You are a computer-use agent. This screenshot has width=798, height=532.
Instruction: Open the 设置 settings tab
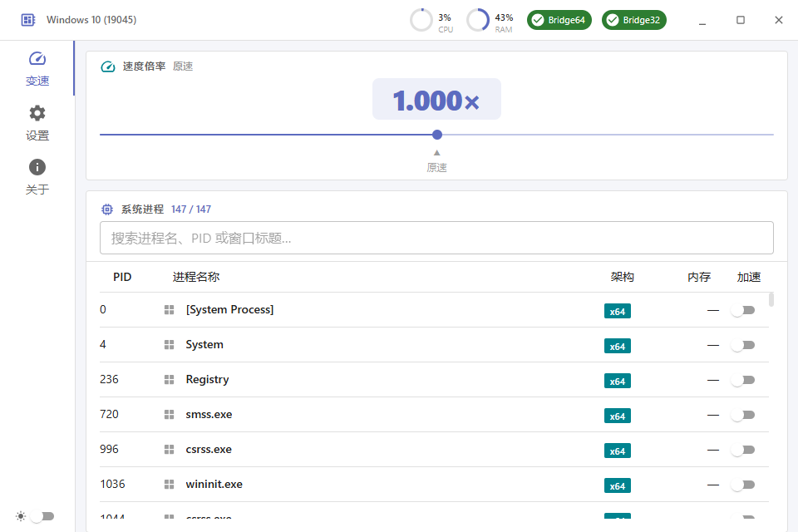(37, 123)
